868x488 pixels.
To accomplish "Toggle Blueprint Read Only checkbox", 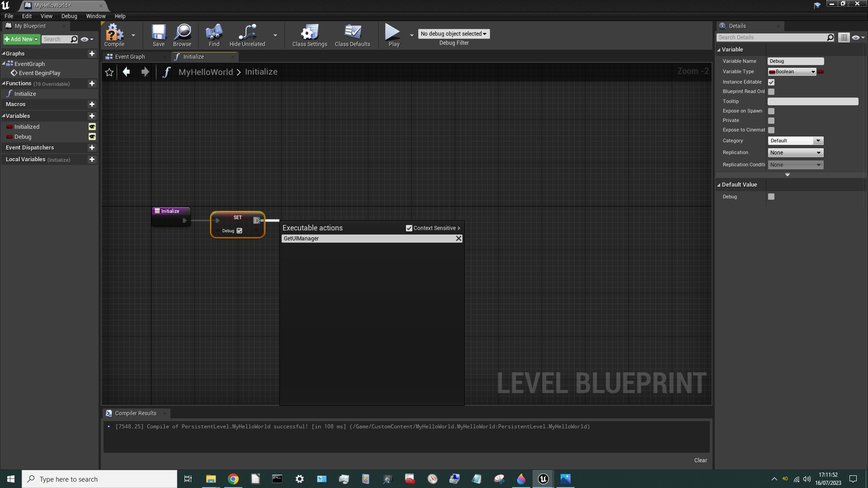I will [x=771, y=92].
